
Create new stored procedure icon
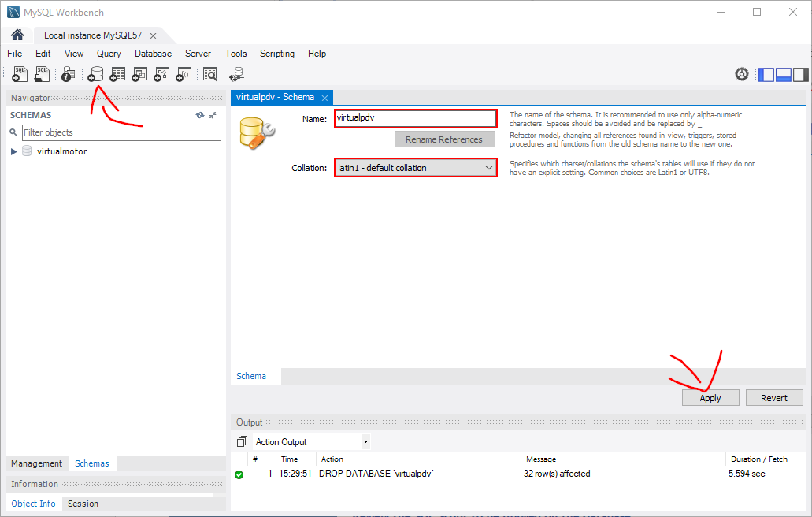pos(161,74)
